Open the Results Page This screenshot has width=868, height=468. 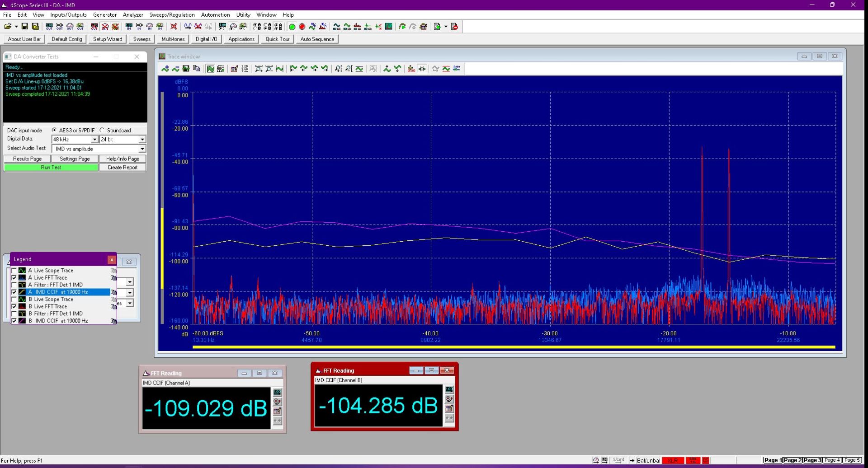27,159
